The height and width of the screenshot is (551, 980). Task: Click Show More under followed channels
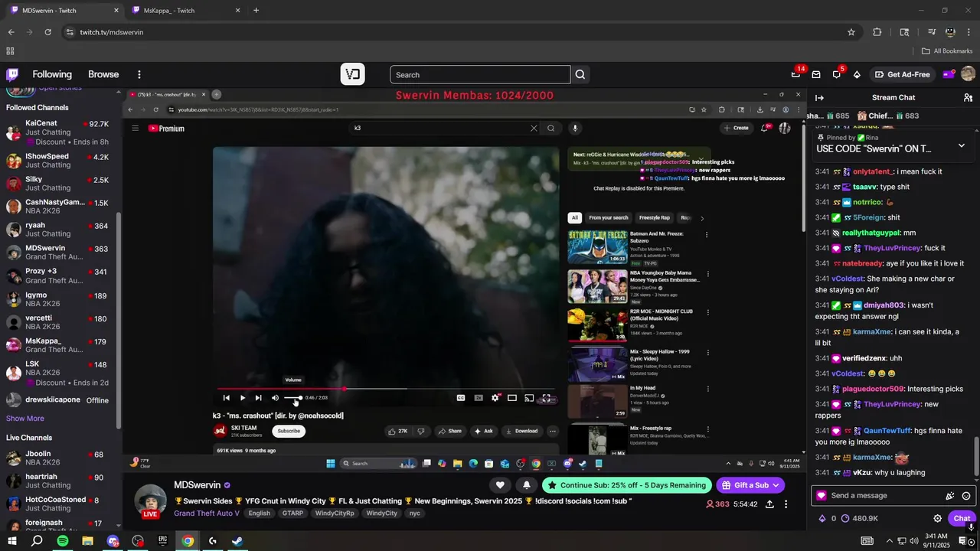(x=25, y=419)
